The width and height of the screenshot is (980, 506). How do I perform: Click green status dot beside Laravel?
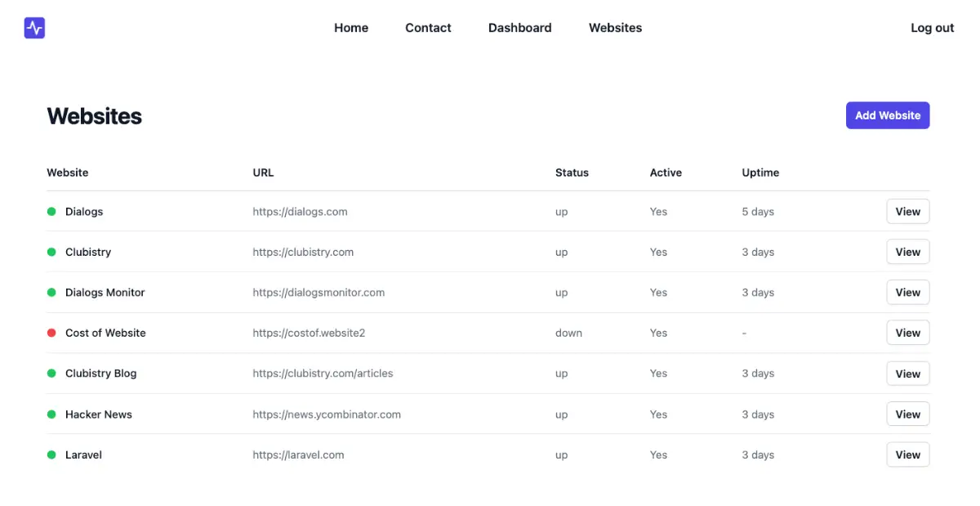coord(51,455)
